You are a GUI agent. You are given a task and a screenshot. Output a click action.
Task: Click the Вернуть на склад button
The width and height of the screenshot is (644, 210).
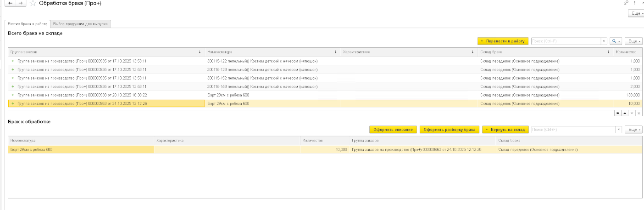point(505,130)
